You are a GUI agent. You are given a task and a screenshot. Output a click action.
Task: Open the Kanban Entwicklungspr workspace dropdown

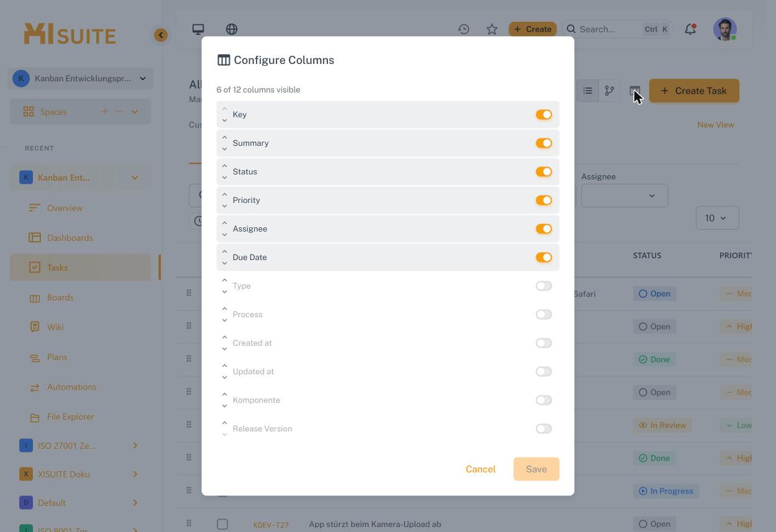click(x=81, y=79)
